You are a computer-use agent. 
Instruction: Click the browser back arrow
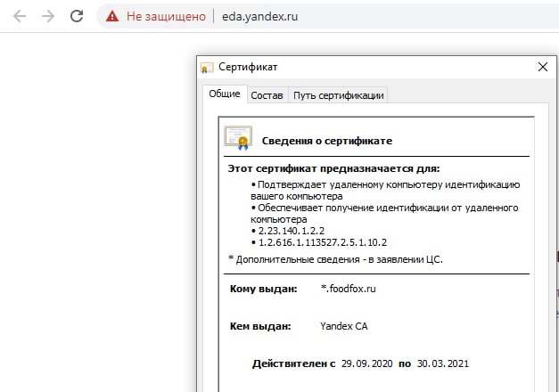click(x=20, y=16)
